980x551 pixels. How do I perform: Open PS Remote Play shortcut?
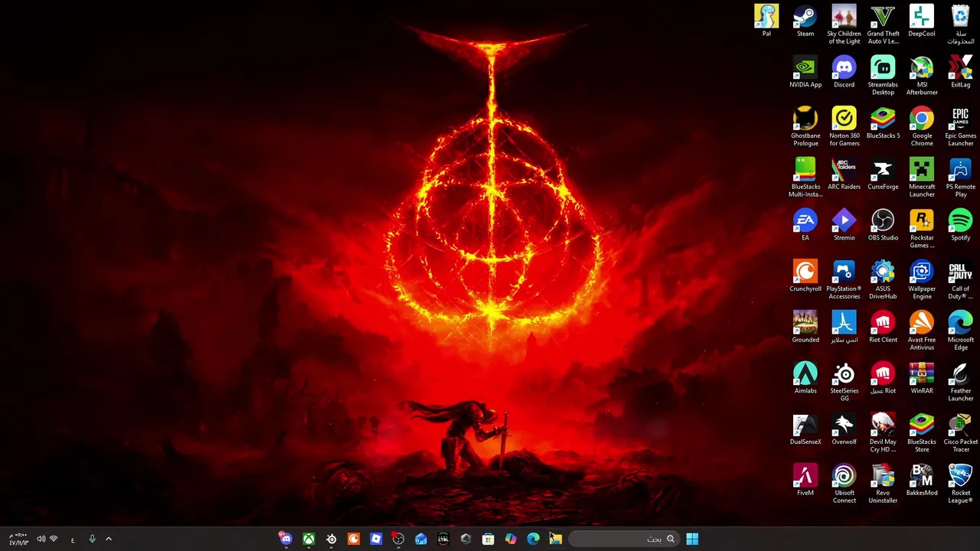[961, 178]
